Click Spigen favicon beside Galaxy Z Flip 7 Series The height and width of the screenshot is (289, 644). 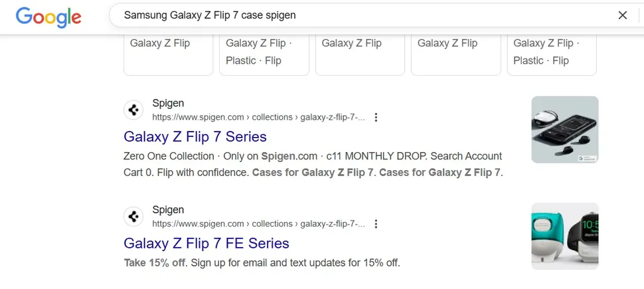pos(134,110)
